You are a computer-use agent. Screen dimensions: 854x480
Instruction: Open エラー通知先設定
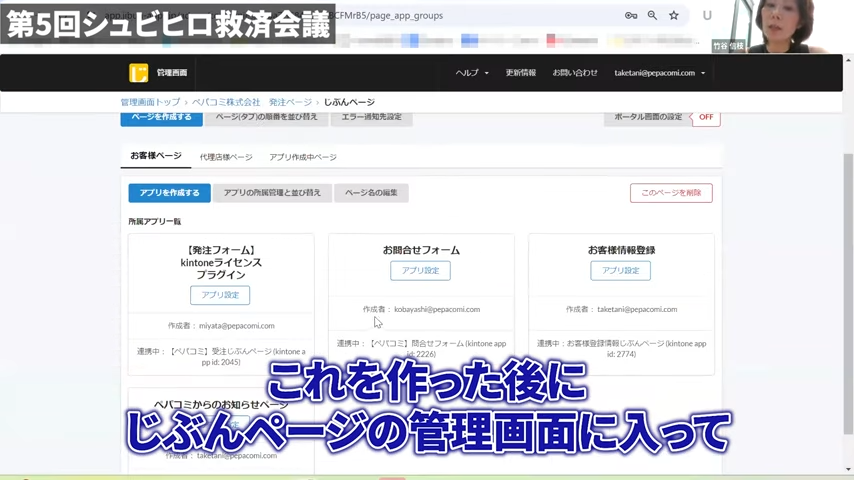(x=371, y=117)
